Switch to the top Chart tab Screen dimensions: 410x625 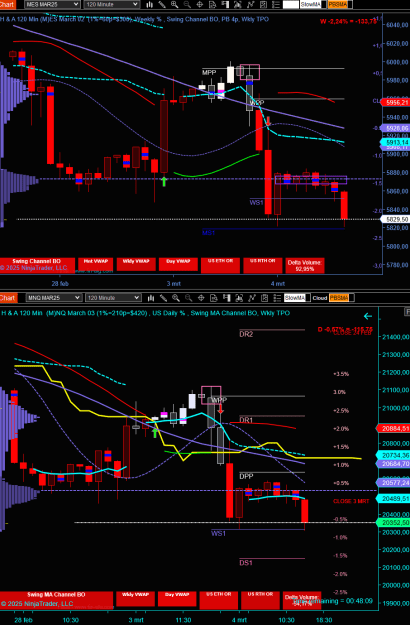(x=7, y=4)
